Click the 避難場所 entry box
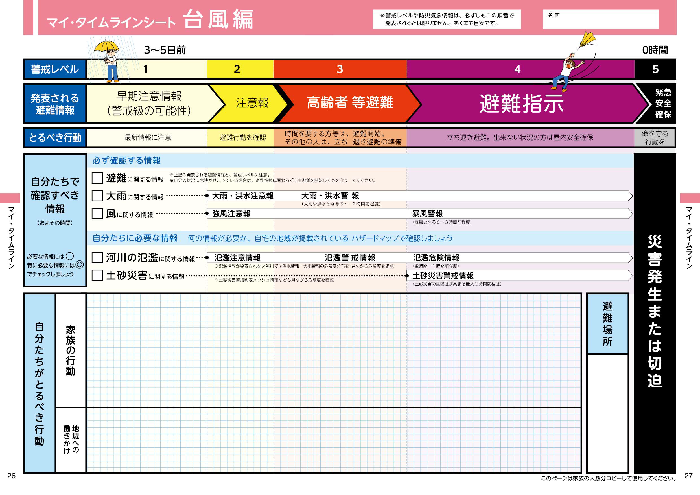This screenshot has height=495, width=700. point(608,400)
